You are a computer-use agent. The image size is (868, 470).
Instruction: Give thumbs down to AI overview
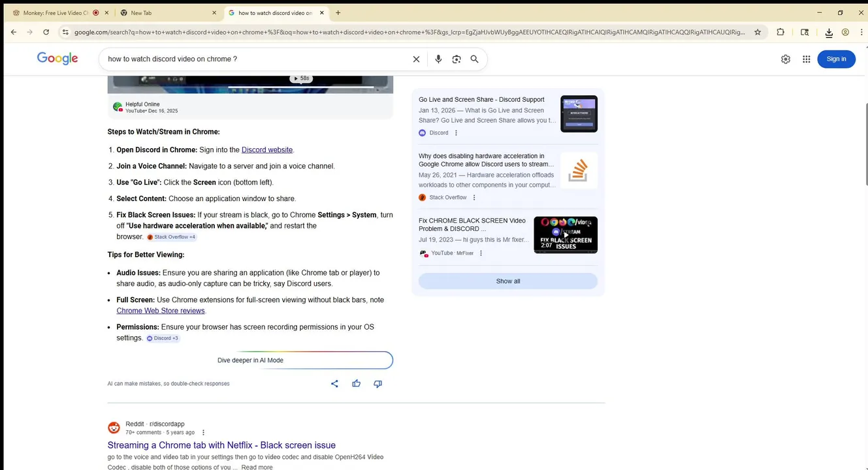click(x=378, y=384)
